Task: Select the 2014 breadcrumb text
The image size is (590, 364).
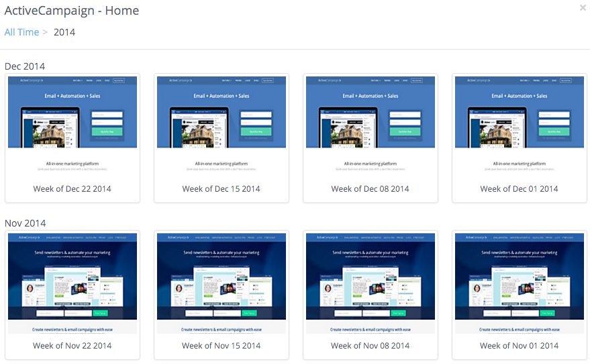Action: (64, 32)
